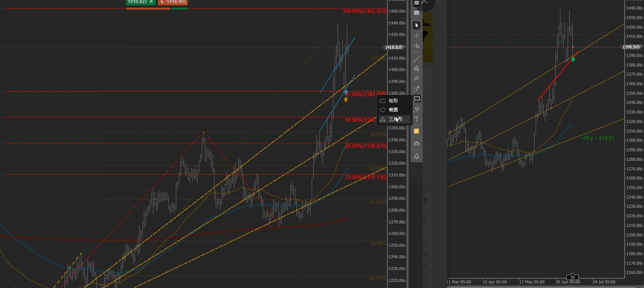Click the grey 61.80% retracement label
This screenshot has height=288, width=644.
pyautogui.click(x=378, y=202)
